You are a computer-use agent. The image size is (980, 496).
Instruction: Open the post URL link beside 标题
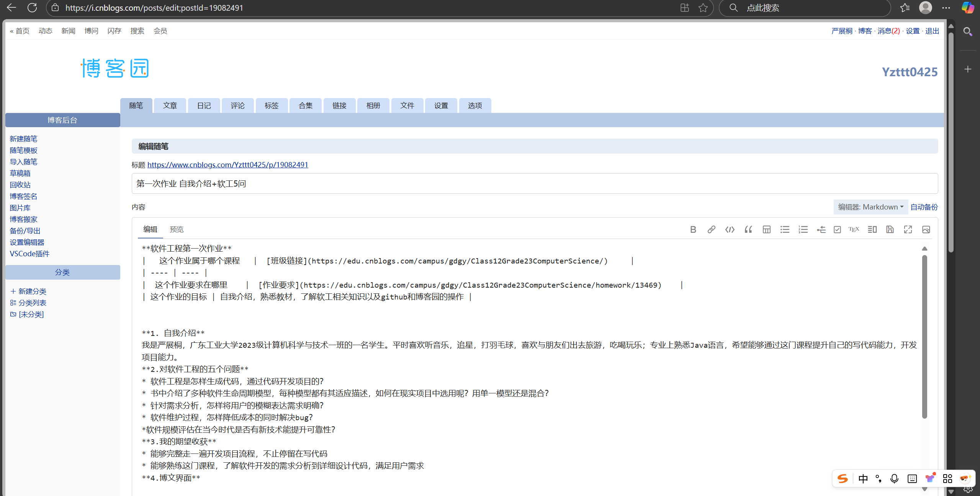[x=227, y=165]
